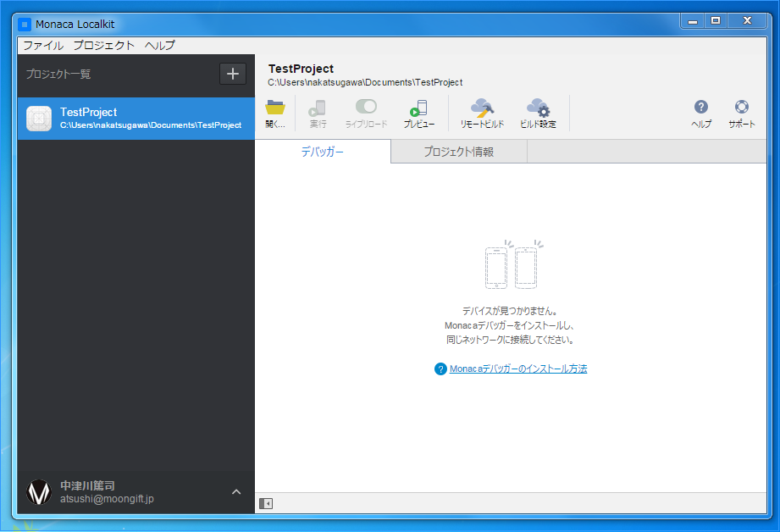Switch to the デバッガー tab
The width and height of the screenshot is (780, 532).
pyautogui.click(x=323, y=152)
